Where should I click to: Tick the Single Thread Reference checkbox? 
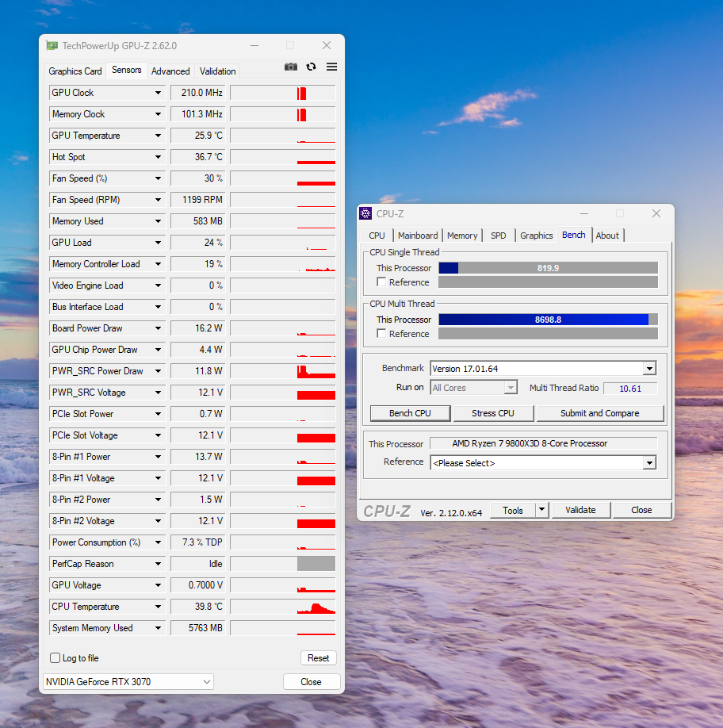click(x=381, y=282)
